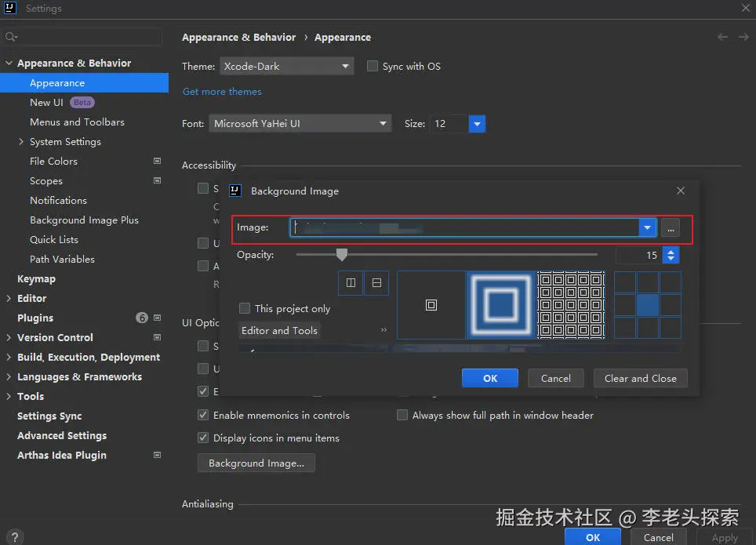The width and height of the screenshot is (756, 545).
Task: Navigate back with the left arrow icon
Action: click(722, 37)
